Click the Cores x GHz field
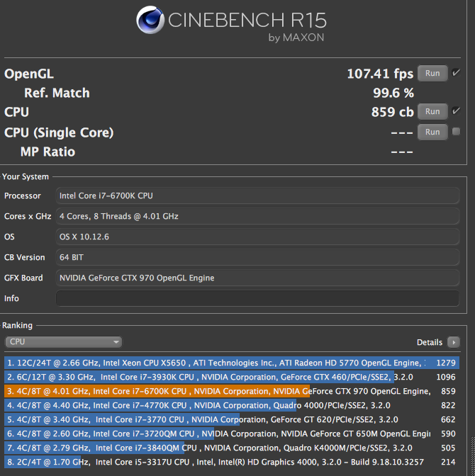The height and width of the screenshot is (476, 475). tap(257, 216)
